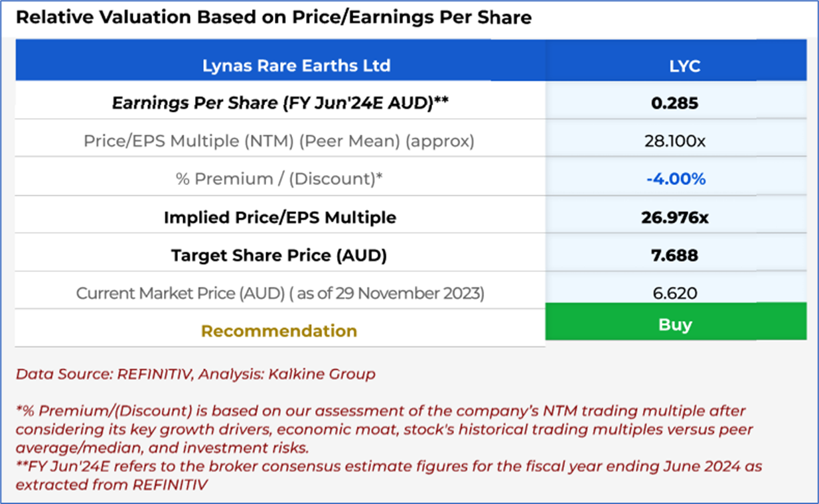Click the Earnings Per Share row label

(x=279, y=103)
